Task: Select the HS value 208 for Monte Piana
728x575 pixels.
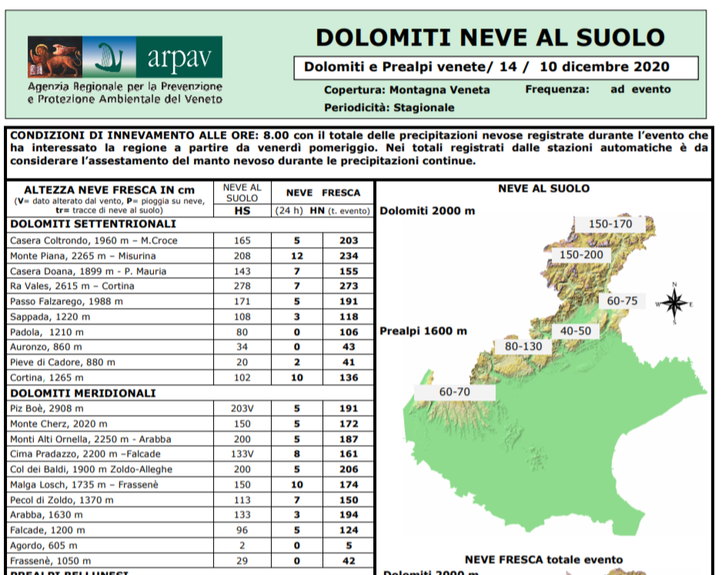Action: [x=242, y=256]
